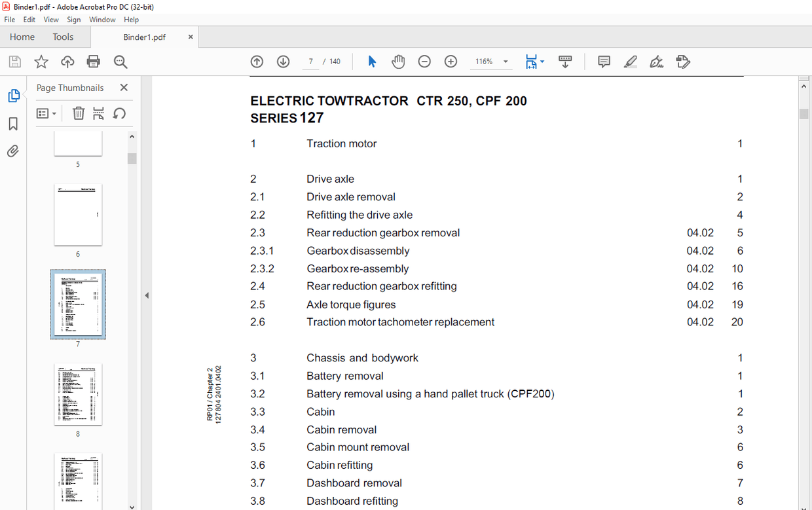812x510 pixels.
Task: Zoom in with the plus icon
Action: (451, 61)
